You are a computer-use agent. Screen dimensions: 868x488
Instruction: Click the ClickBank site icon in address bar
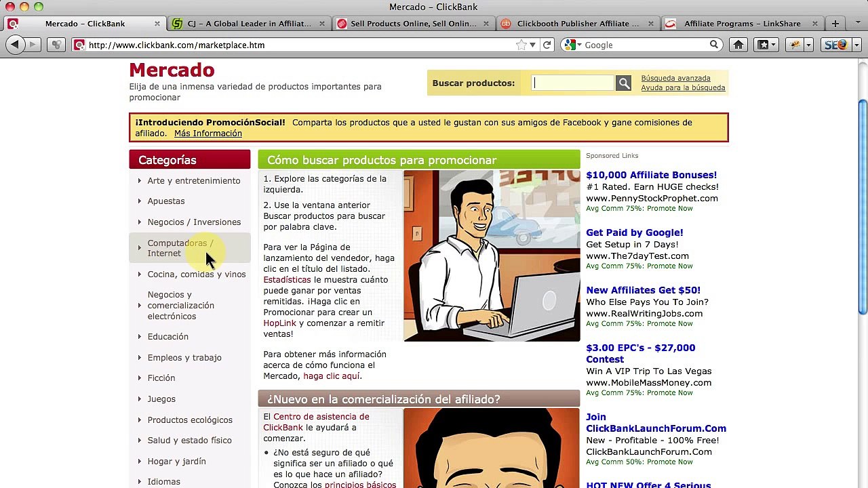click(79, 45)
